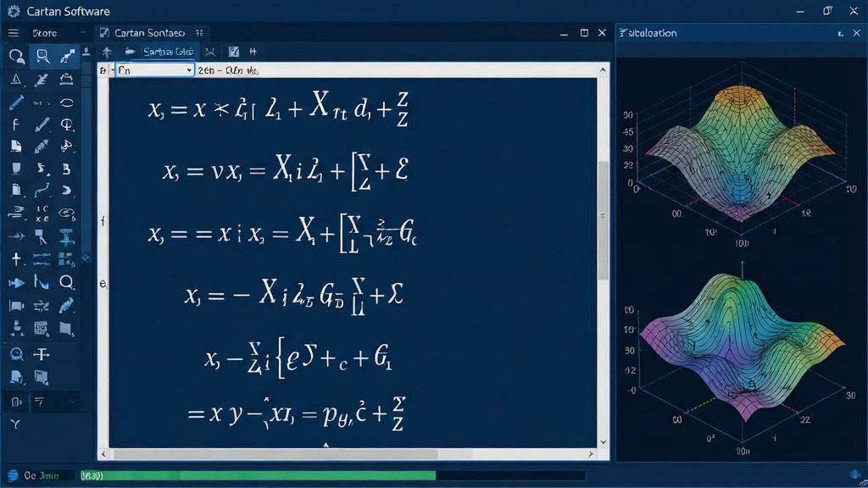Image resolution: width=868 pixels, height=488 pixels.
Task: Click the globe icon in status bar
Action: [x=12, y=475]
